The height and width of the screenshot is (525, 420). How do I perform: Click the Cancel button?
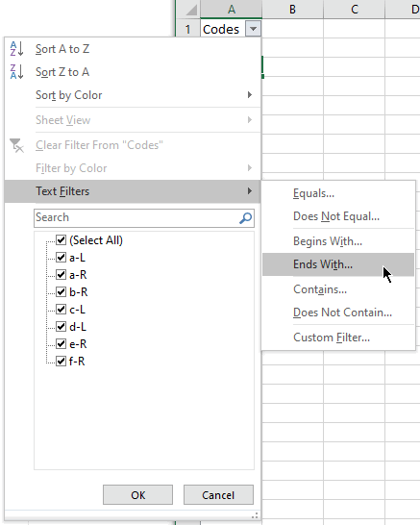[218, 495]
